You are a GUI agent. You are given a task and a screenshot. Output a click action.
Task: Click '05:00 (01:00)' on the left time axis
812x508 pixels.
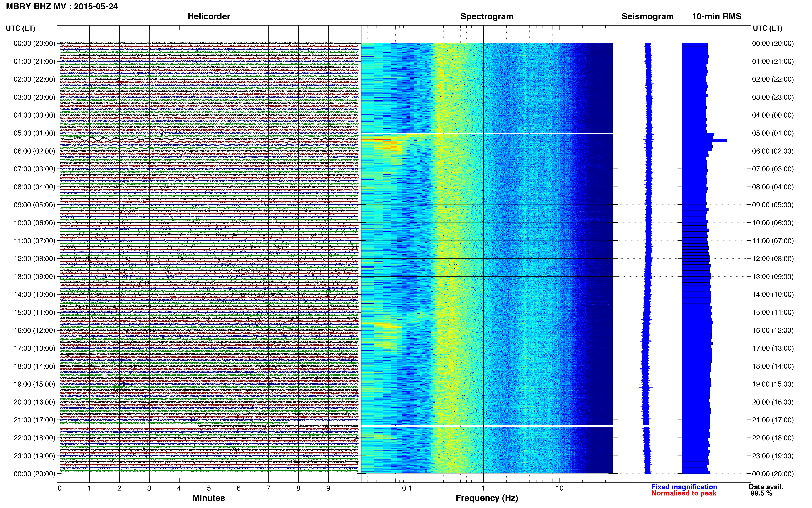pyautogui.click(x=34, y=133)
